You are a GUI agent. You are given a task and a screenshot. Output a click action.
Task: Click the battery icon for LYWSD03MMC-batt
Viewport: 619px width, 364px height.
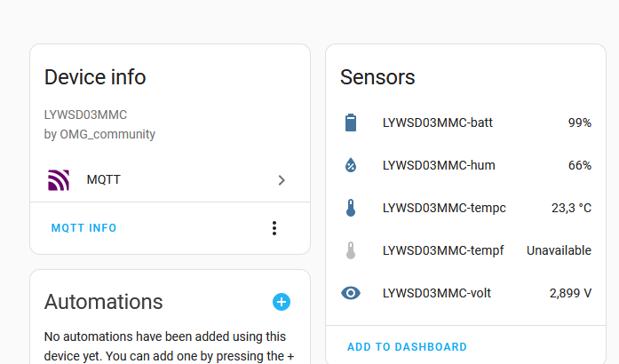[x=351, y=123]
